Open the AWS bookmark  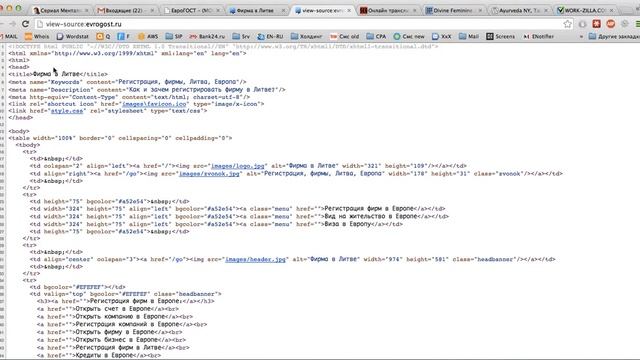[x=148, y=36]
